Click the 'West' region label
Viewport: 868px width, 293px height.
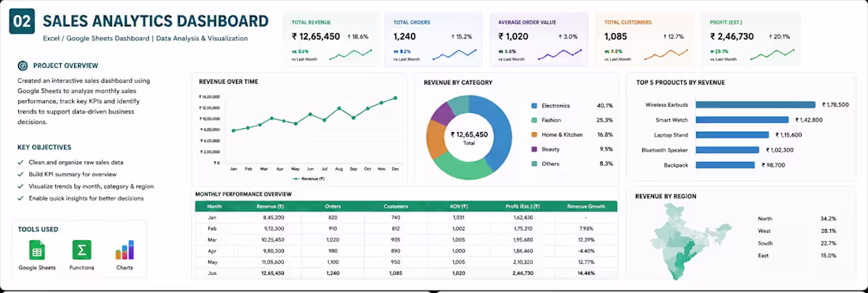pyautogui.click(x=765, y=231)
